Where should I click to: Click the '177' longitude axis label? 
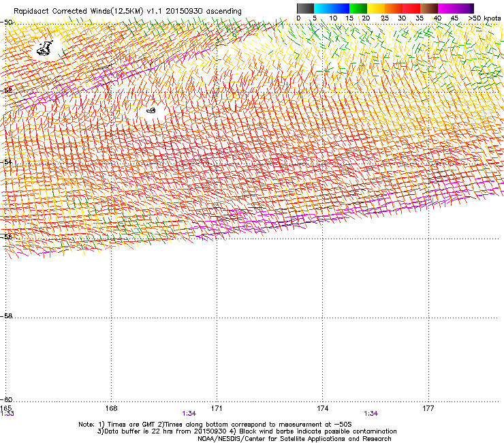click(428, 408)
